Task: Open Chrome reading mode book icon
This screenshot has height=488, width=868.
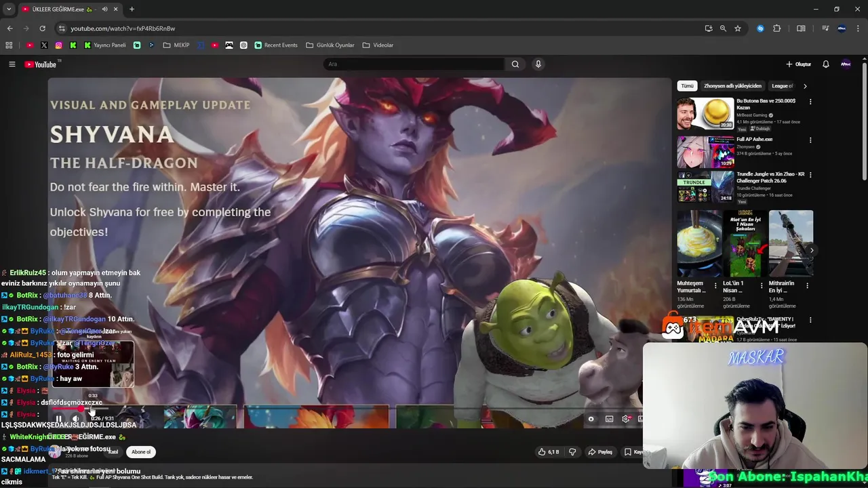Action: [x=801, y=28]
